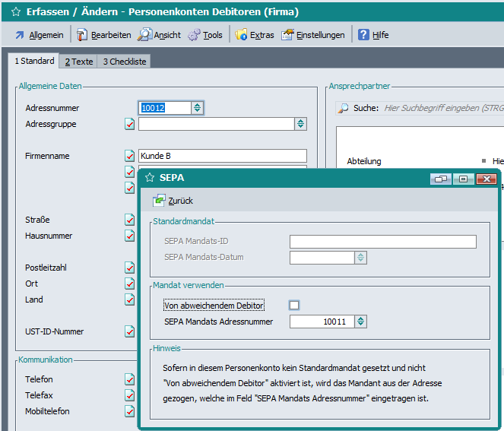Click the Adressnummer spinner arrows
The image size is (504, 431).
197,108
